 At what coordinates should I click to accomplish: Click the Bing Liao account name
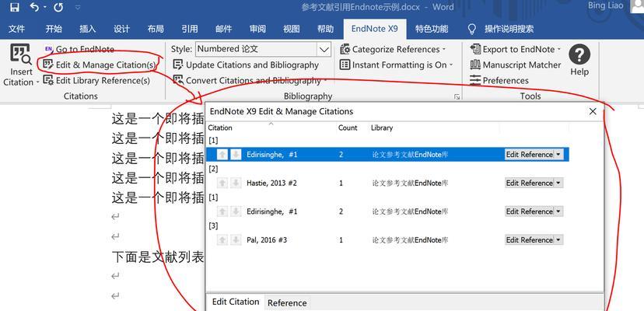pos(606,5)
